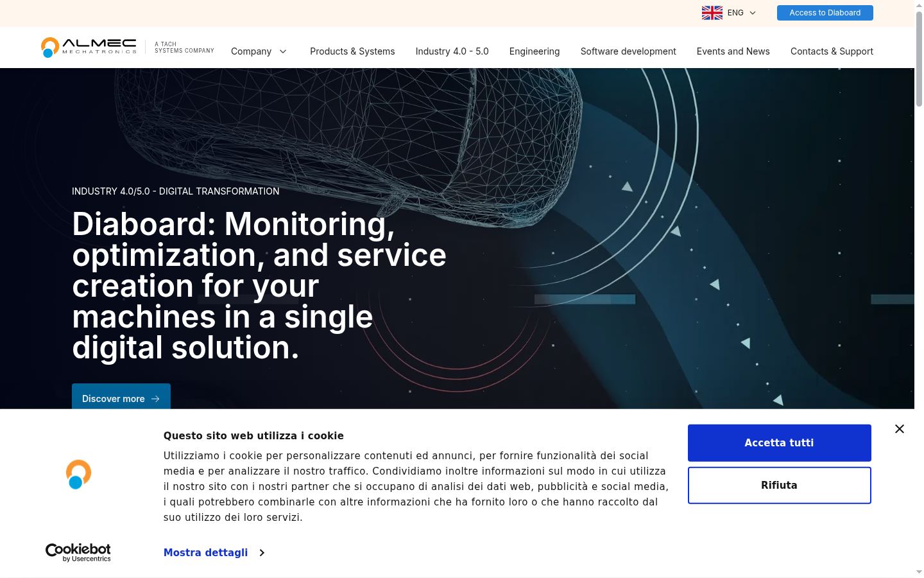924x578 pixels.
Task: Click 'A TACH SYSTEMS COMPANY' tagline
Action: pos(184,48)
